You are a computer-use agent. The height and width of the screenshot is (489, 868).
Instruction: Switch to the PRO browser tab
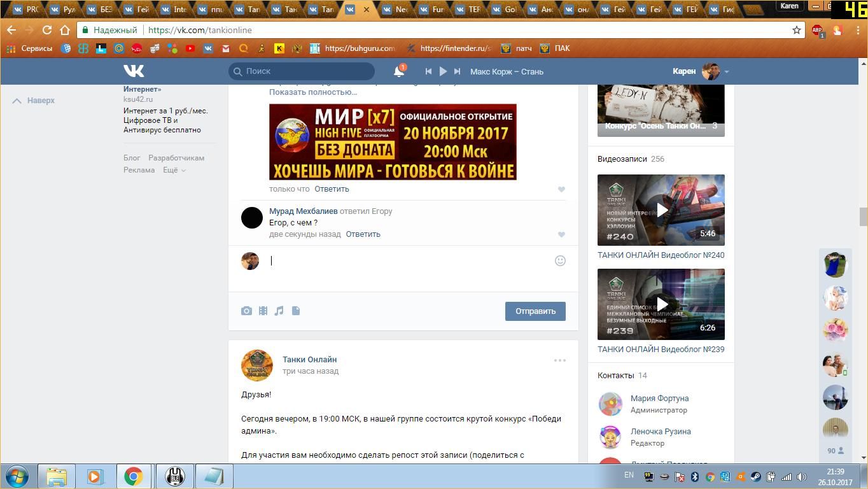[25, 10]
